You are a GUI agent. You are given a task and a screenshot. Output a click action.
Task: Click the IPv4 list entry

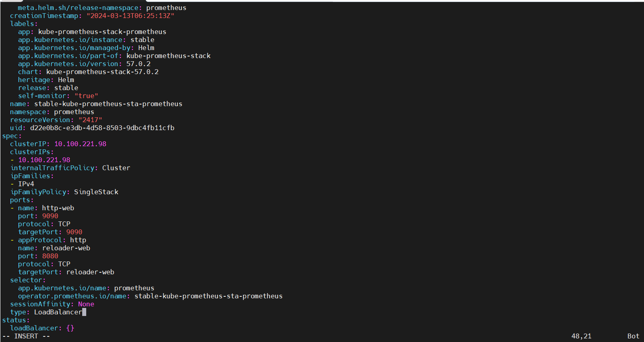(x=26, y=184)
